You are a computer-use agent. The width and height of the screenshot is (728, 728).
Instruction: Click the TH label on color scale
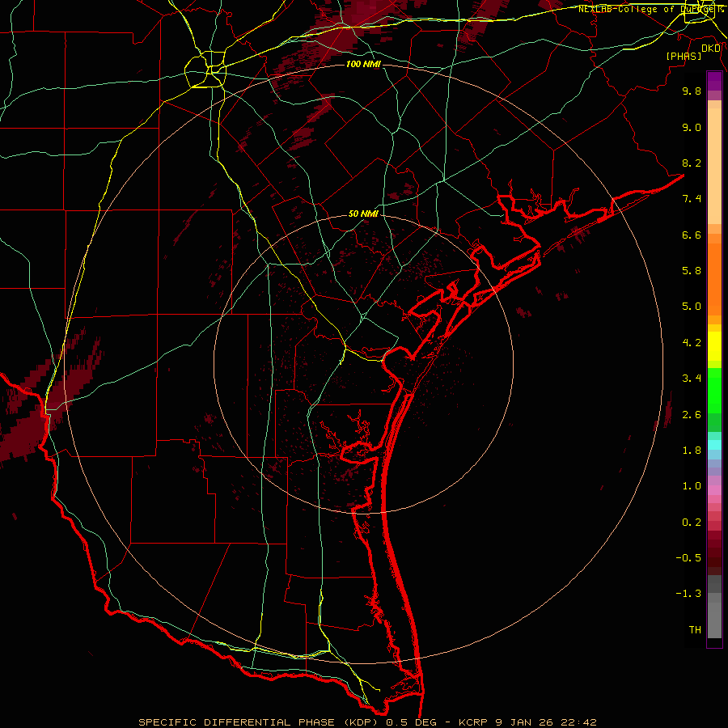point(695,630)
